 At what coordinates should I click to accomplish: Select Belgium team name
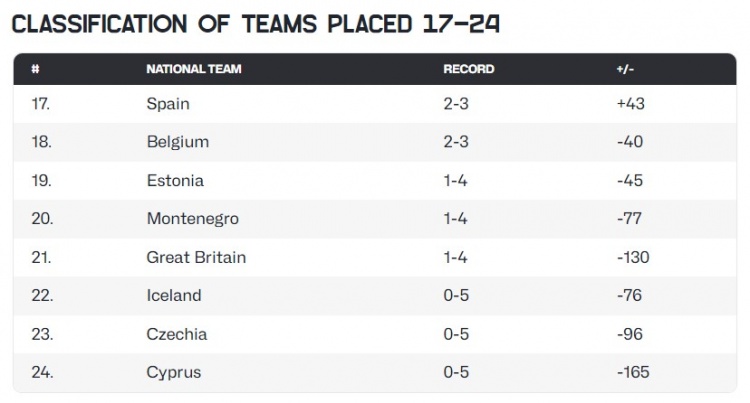tap(178, 142)
